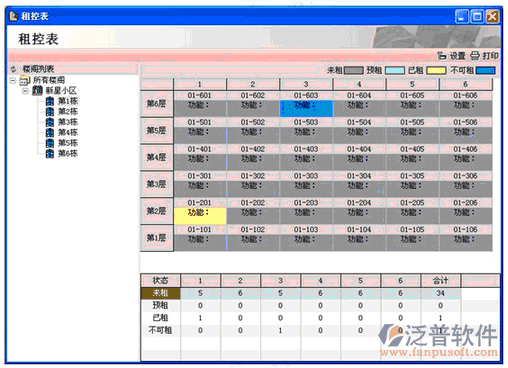This screenshot has width=508, height=368.
Task: Click the 打印 printer icon
Action: pyautogui.click(x=475, y=56)
